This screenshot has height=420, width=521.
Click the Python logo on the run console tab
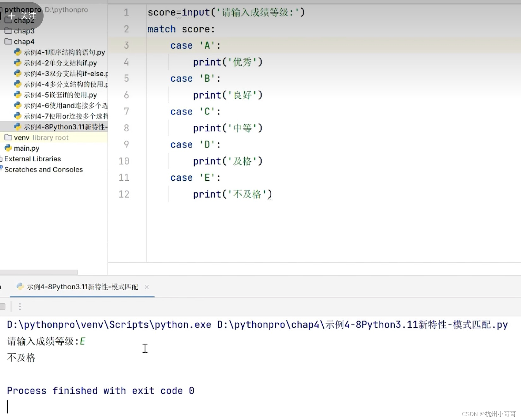20,287
